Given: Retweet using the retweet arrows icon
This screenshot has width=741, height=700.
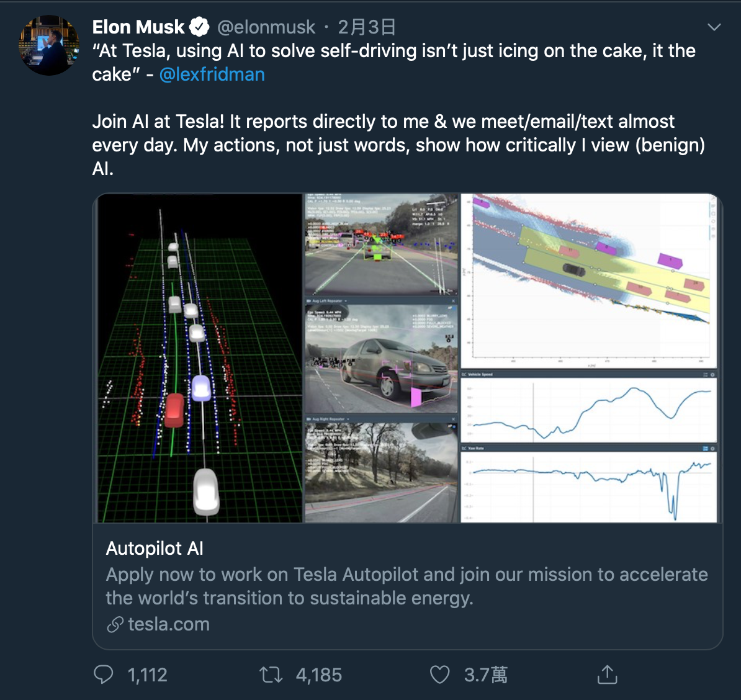Looking at the screenshot, I should click(271, 675).
